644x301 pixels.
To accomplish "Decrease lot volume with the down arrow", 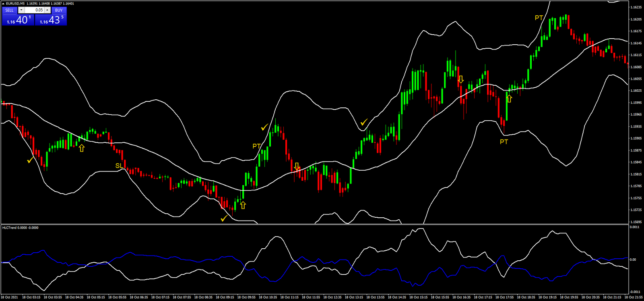I will point(21,10).
